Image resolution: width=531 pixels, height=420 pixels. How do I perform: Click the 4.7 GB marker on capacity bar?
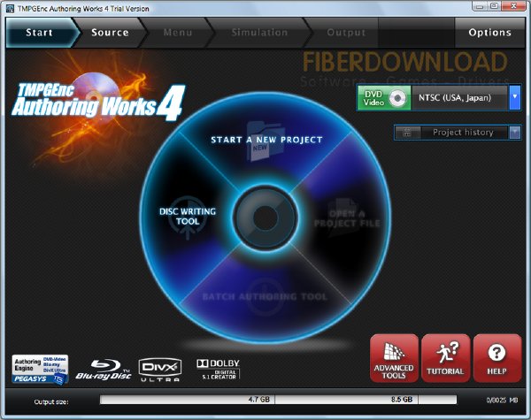pyautogui.click(x=259, y=400)
